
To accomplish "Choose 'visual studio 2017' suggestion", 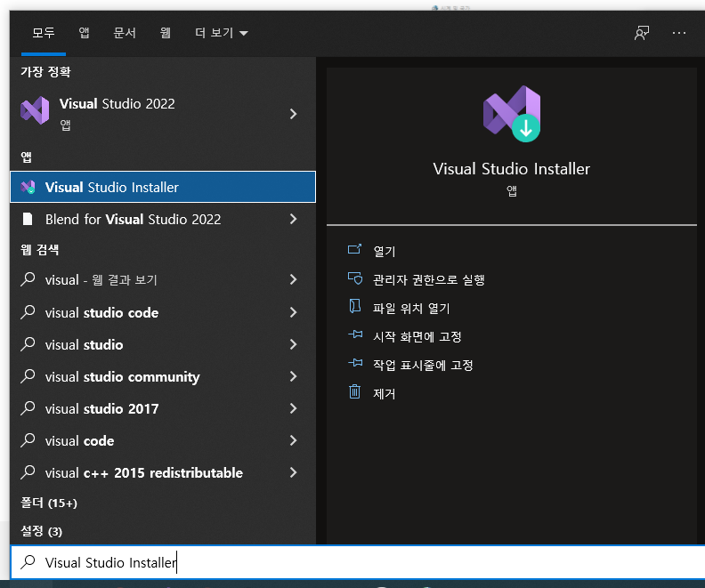I will 163,409.
